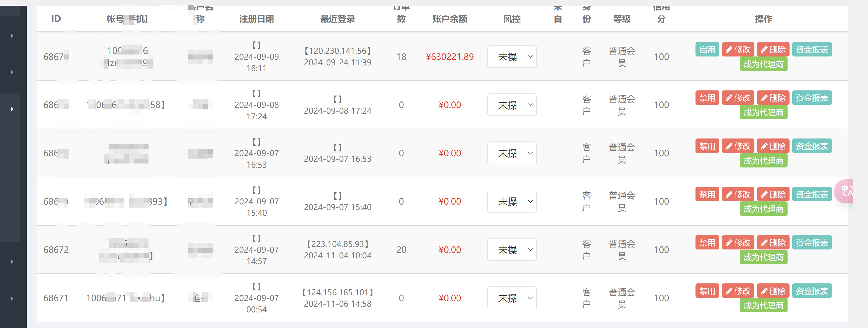
Task: Click 修改 edit button in the 2024-09-07 16:53 row
Action: (x=738, y=146)
